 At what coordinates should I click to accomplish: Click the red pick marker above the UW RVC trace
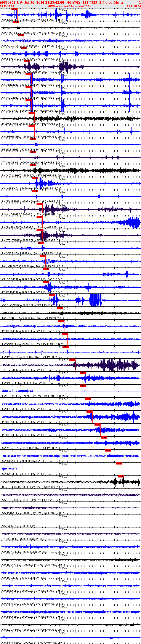119,463
